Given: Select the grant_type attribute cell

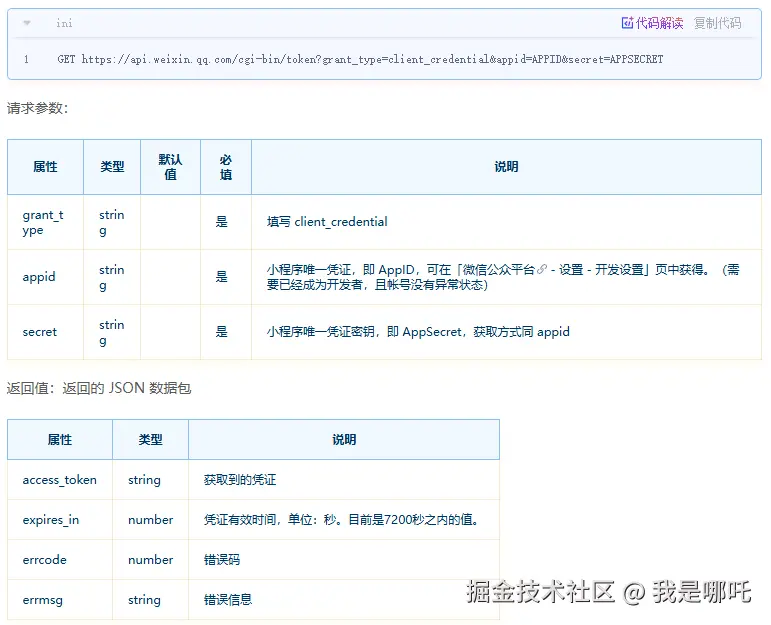Looking at the screenshot, I should (43, 222).
